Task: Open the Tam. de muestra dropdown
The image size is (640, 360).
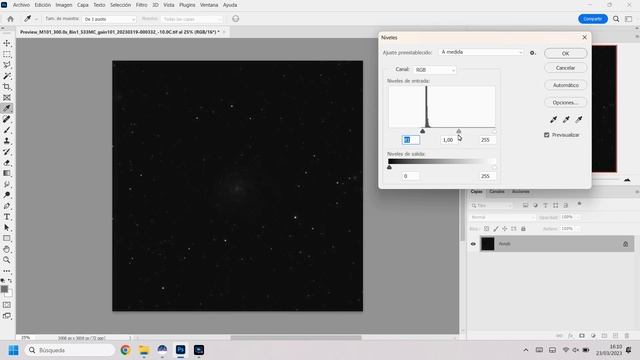Action: tap(109, 19)
